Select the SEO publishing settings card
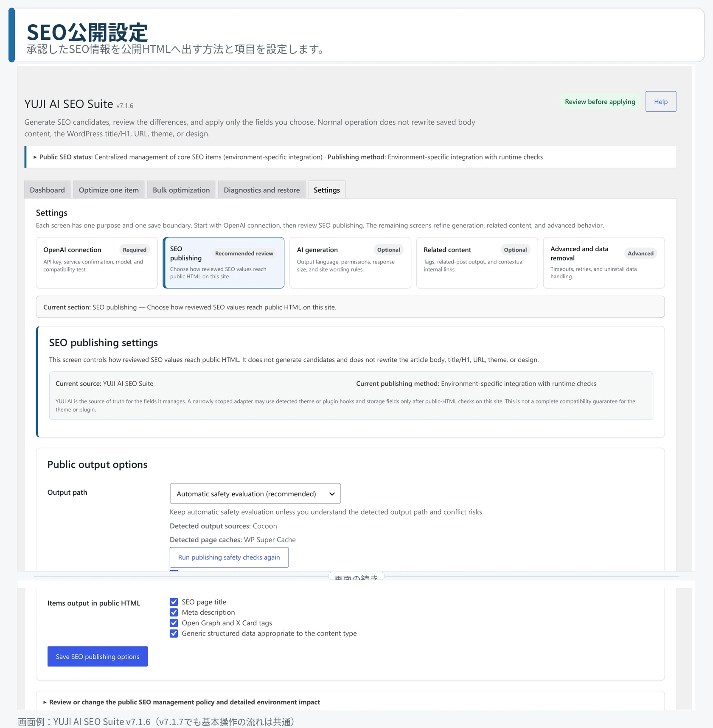713x728 pixels. [224, 263]
